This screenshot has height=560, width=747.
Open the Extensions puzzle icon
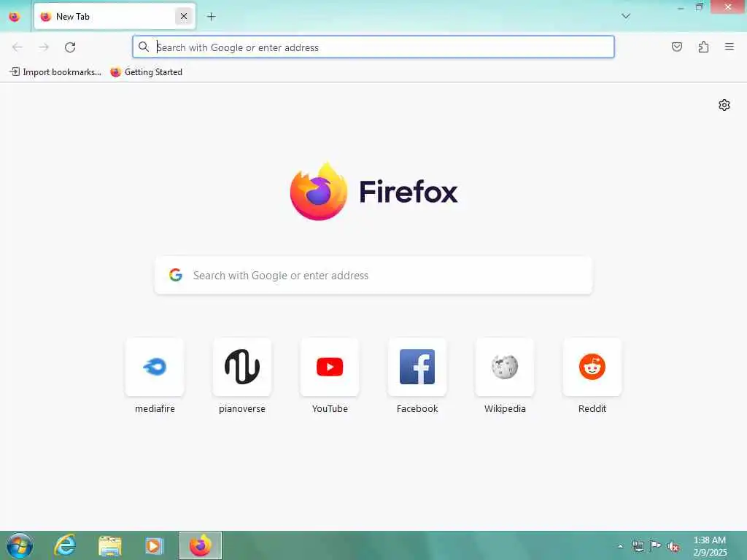pyautogui.click(x=703, y=47)
